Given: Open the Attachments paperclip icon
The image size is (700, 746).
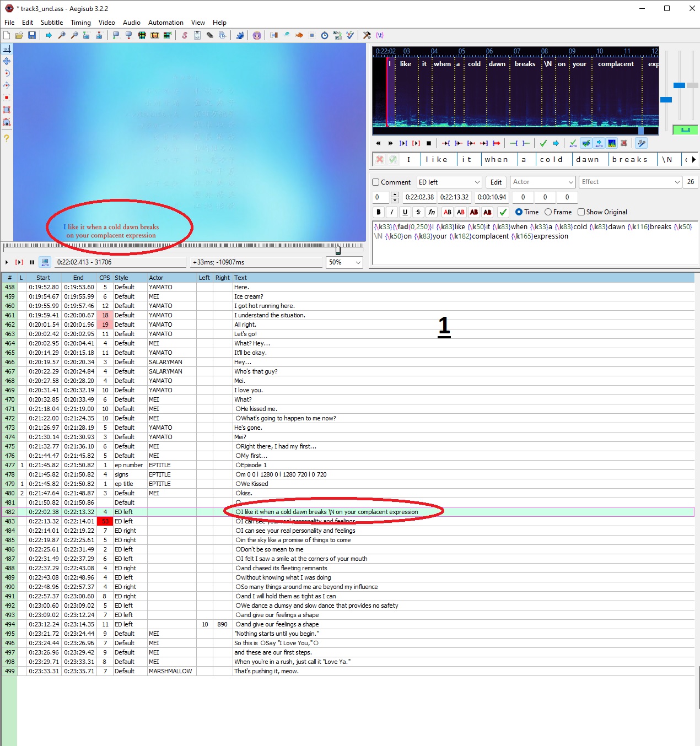Looking at the screenshot, I should 210,35.
